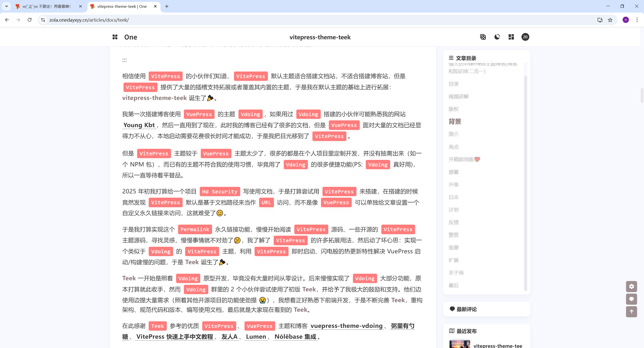Screen dimensions: 644x348
Task: Close the vitepress-theme-teek tab
Action: click(x=155, y=6)
